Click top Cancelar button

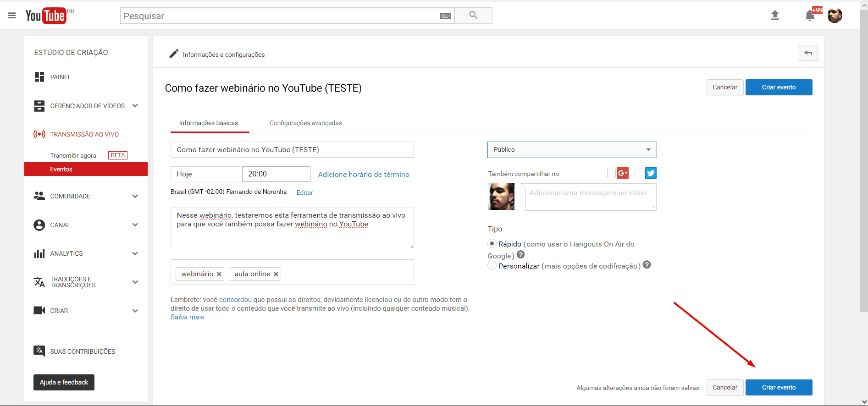725,87
